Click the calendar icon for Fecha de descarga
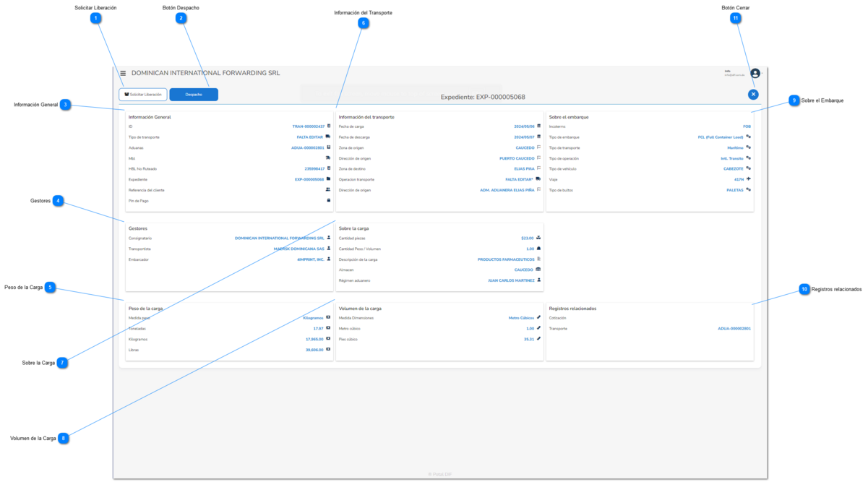 pyautogui.click(x=538, y=137)
